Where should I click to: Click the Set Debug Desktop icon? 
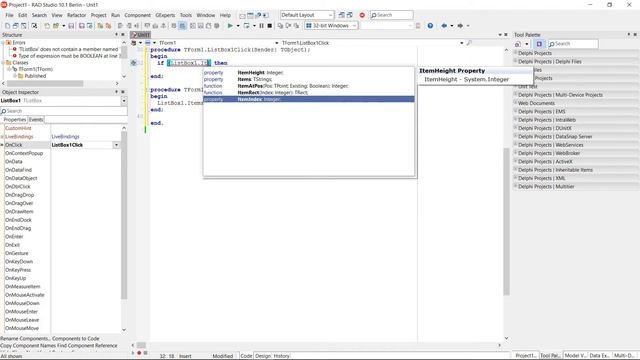pos(350,15)
